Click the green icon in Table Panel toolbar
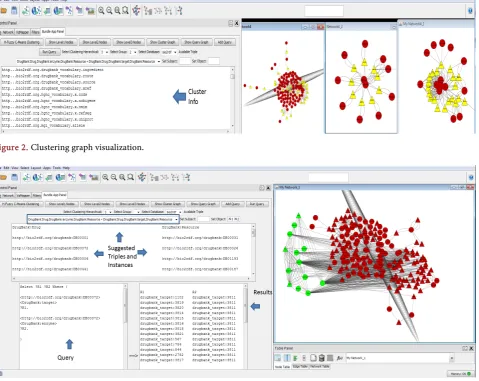 (295, 358)
